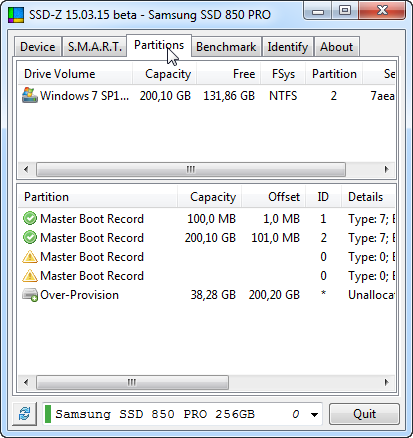413x438 pixels.
Task: Click the 131,86 GB free space value
Action: tap(229, 96)
